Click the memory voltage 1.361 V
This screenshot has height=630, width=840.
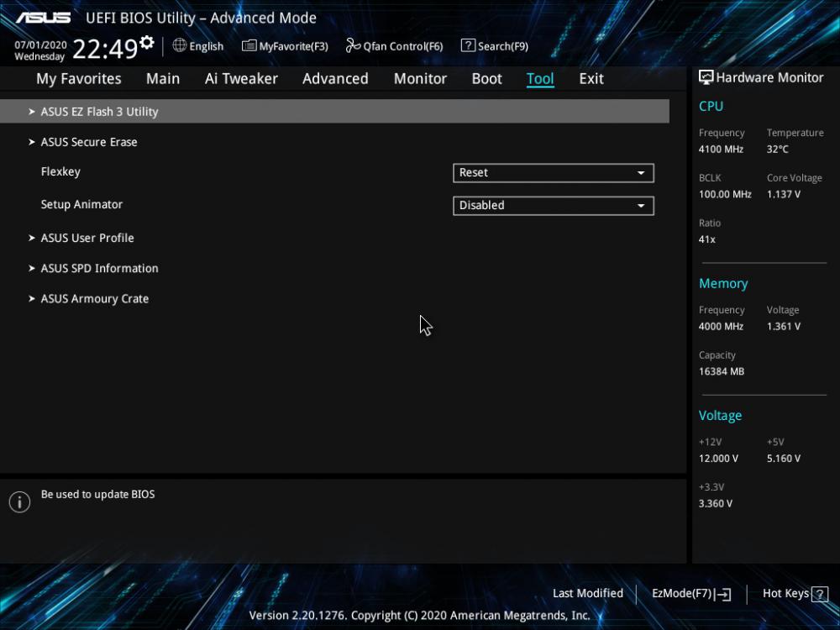(783, 326)
